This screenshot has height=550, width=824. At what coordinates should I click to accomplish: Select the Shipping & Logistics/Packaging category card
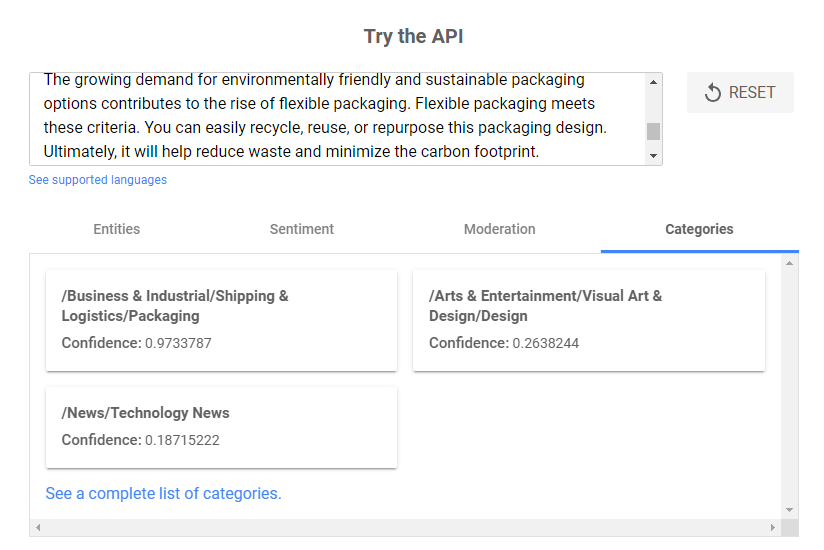(221, 320)
